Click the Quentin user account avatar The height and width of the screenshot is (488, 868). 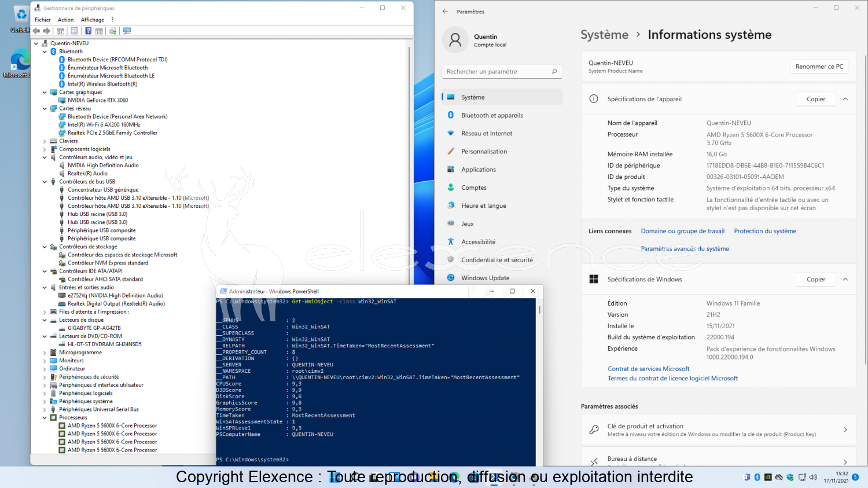455,40
